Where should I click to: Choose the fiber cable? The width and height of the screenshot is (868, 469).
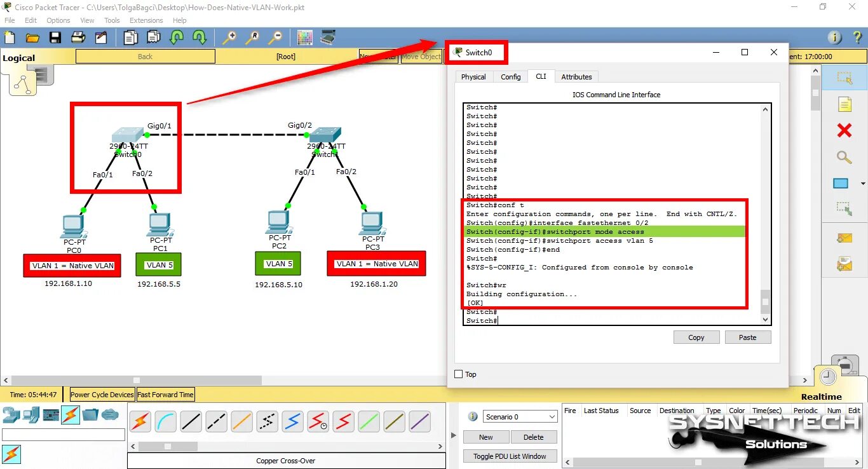click(x=241, y=421)
